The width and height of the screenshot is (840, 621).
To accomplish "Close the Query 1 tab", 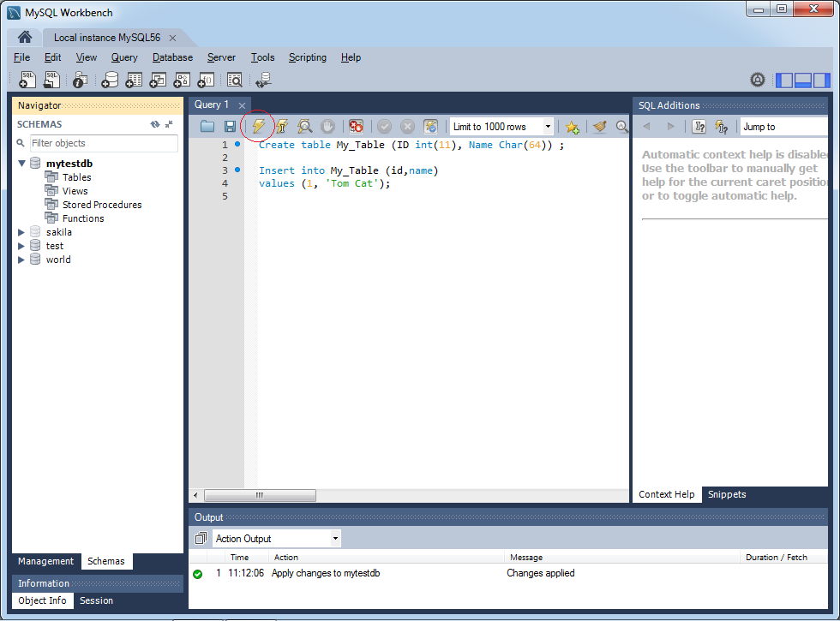I will [242, 105].
